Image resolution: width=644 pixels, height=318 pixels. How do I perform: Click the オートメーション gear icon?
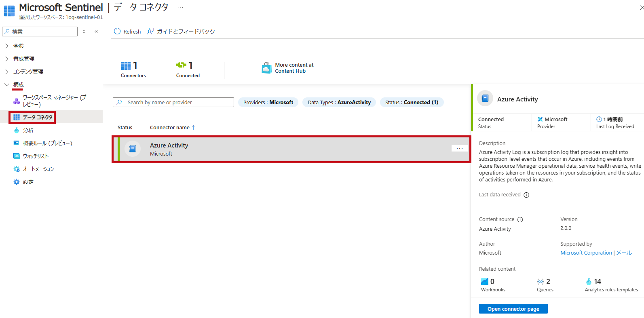click(17, 169)
